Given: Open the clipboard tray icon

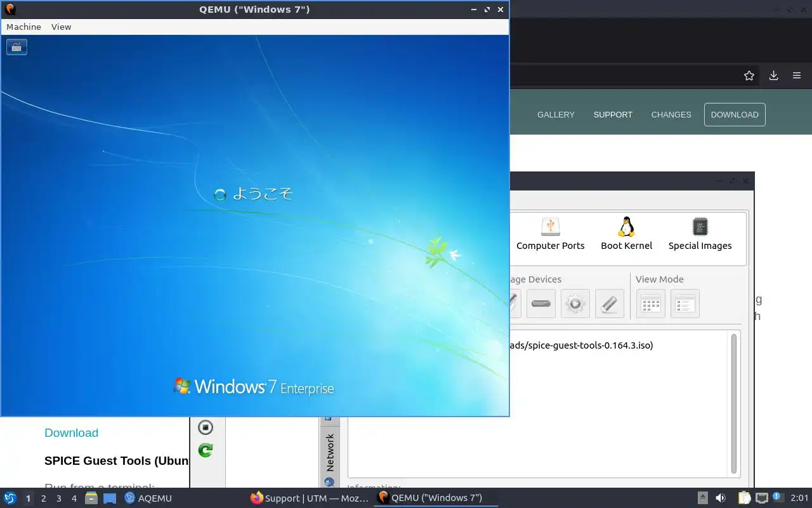Looking at the screenshot, I should click(744, 498).
